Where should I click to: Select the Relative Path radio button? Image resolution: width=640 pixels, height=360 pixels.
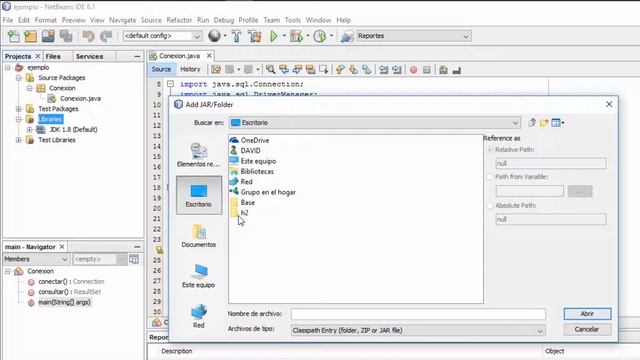coord(490,150)
